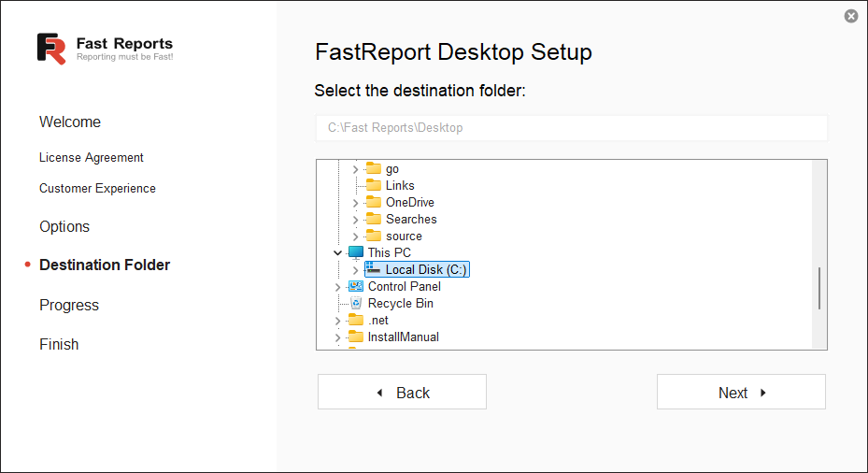Image resolution: width=868 pixels, height=473 pixels.
Task: Click the destination folder path field
Action: (571, 128)
